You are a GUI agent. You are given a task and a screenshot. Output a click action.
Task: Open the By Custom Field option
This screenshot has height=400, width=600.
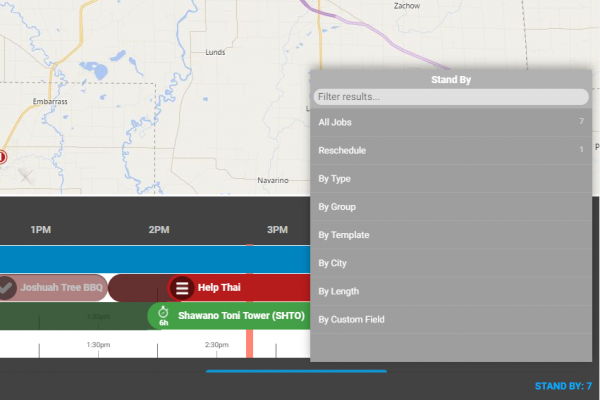[450, 320]
